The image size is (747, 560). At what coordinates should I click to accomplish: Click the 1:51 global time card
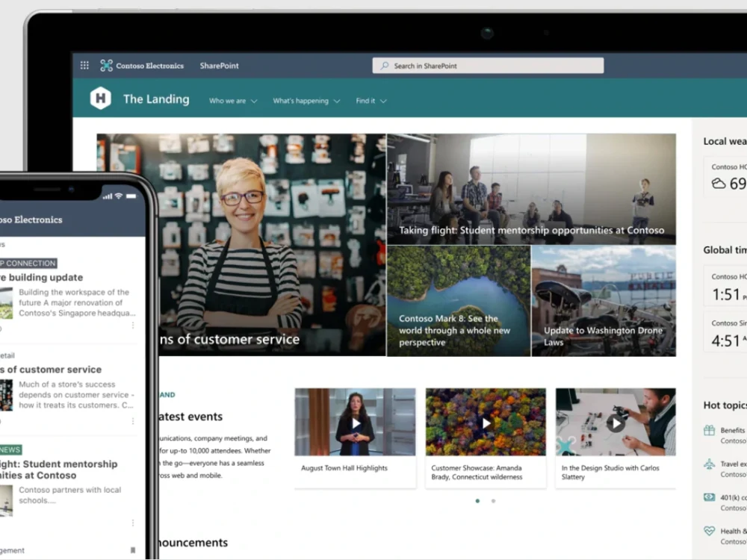(725, 286)
